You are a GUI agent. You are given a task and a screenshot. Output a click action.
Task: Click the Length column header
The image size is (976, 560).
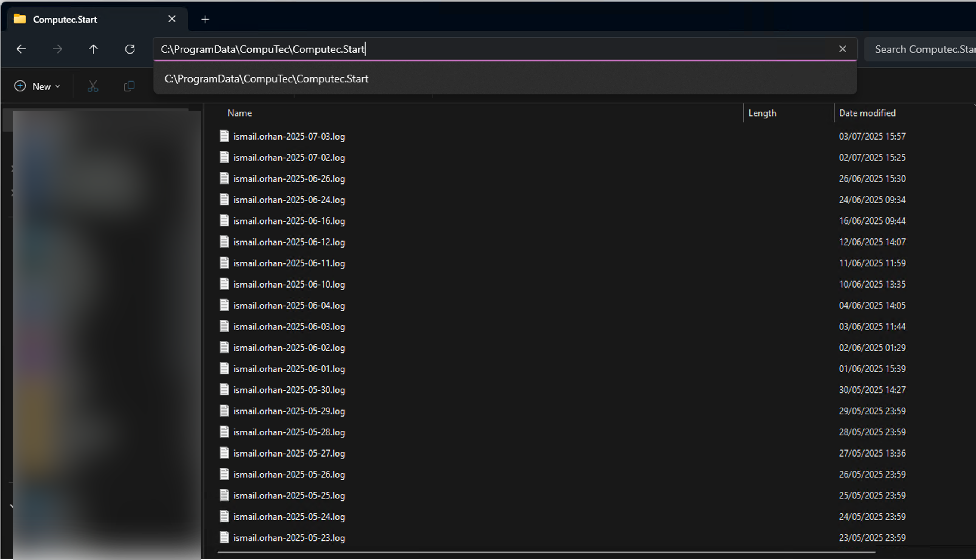pyautogui.click(x=762, y=113)
